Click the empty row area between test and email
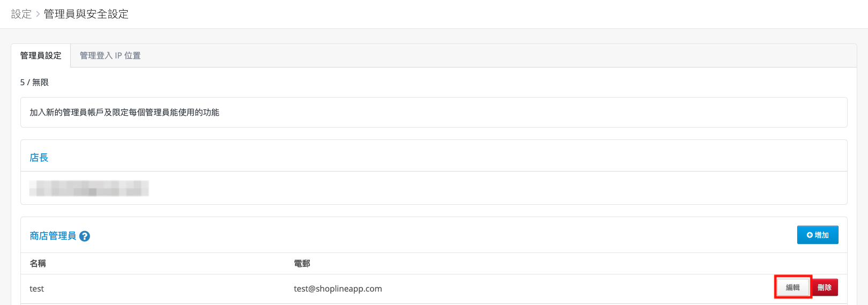 click(x=169, y=289)
